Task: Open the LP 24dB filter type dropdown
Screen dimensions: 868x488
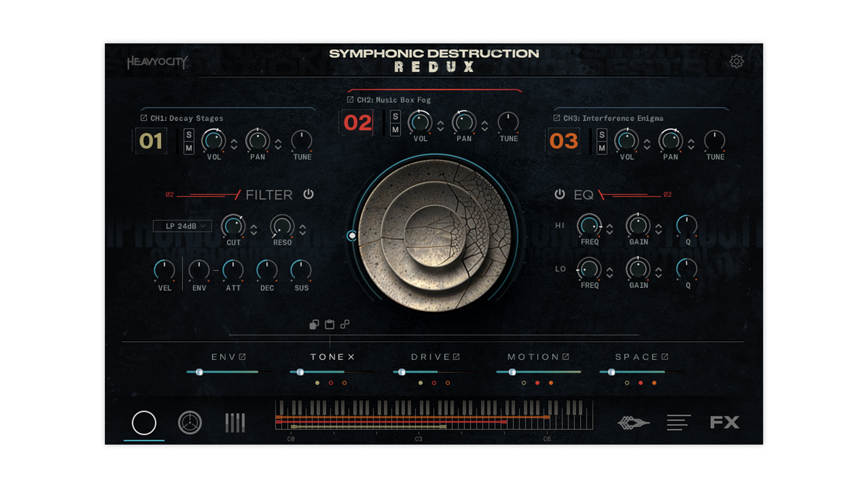Action: coord(182,226)
